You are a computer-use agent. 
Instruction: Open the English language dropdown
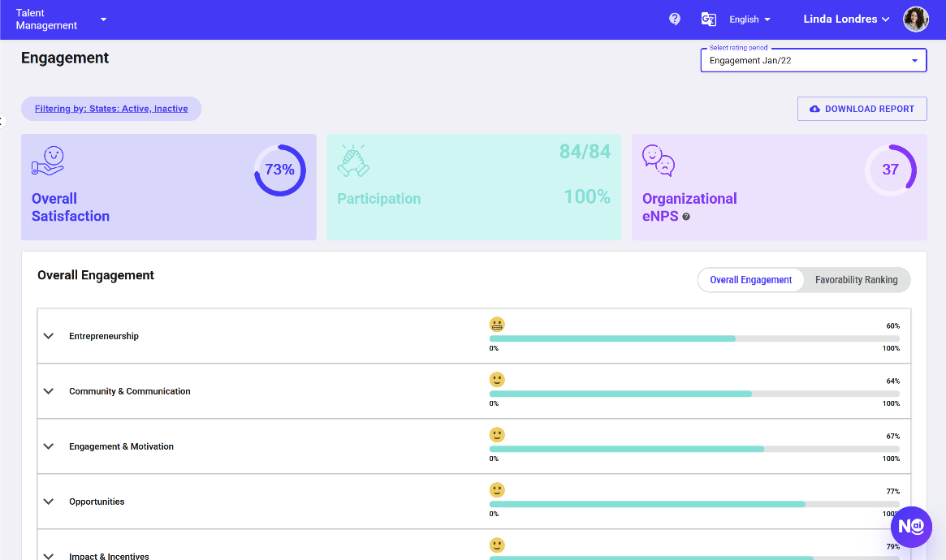point(749,19)
